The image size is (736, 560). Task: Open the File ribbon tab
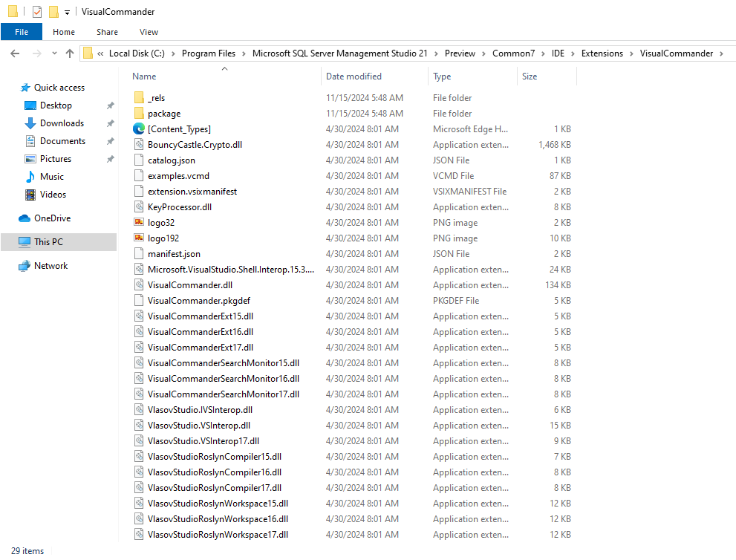(22, 32)
